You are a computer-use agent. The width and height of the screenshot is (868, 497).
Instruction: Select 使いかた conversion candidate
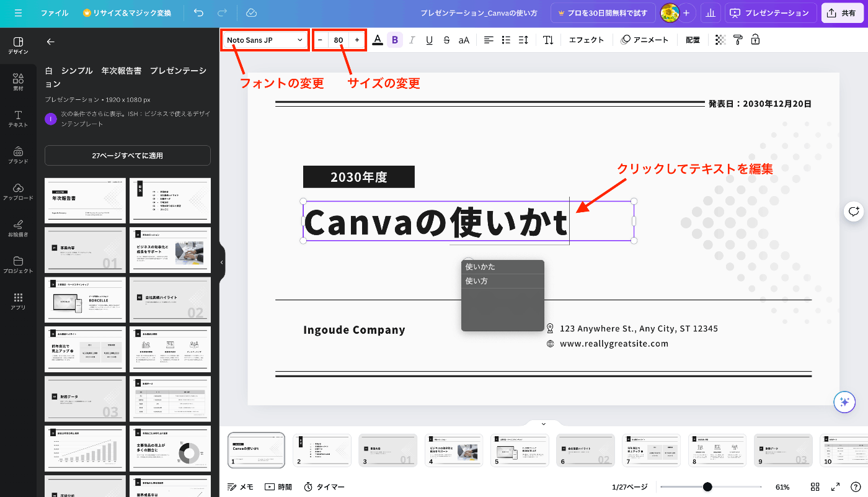point(503,267)
